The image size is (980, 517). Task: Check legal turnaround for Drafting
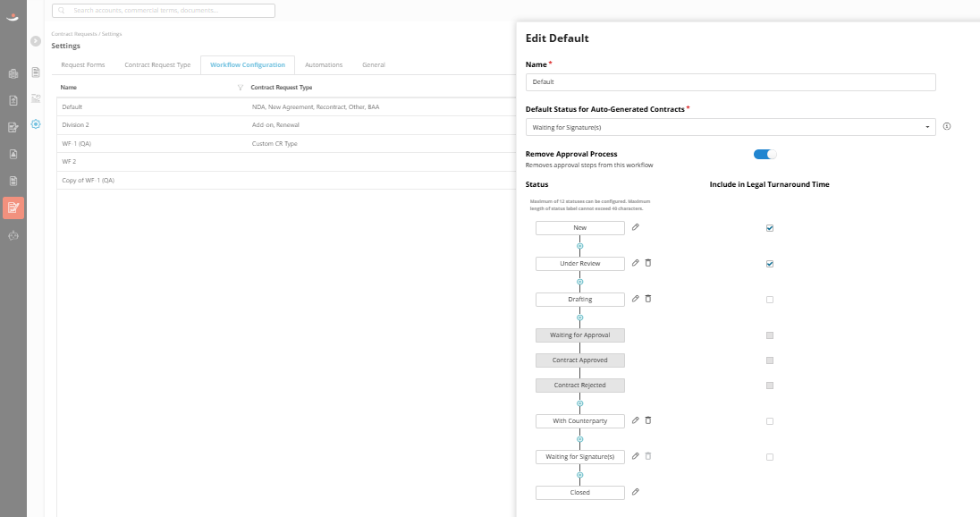(769, 300)
